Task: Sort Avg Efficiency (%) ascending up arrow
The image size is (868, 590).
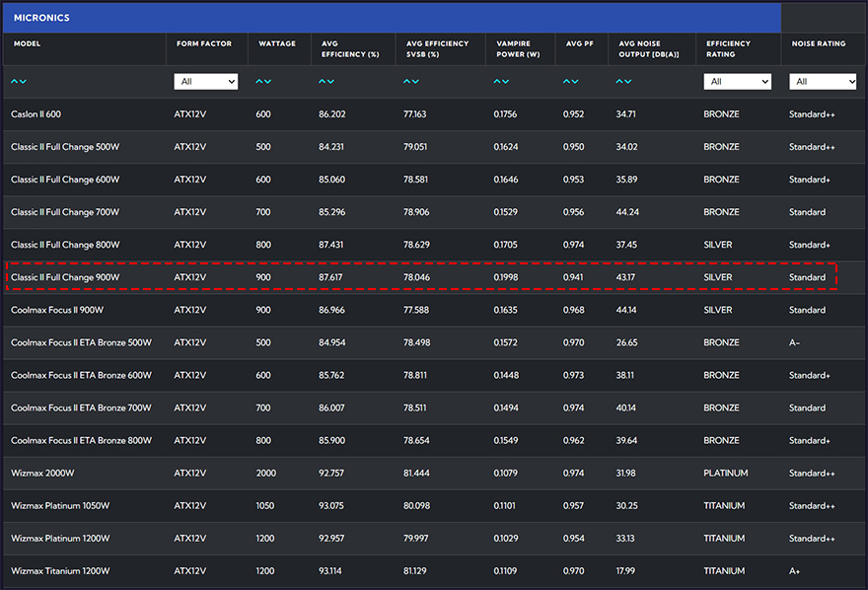Action: tap(323, 81)
